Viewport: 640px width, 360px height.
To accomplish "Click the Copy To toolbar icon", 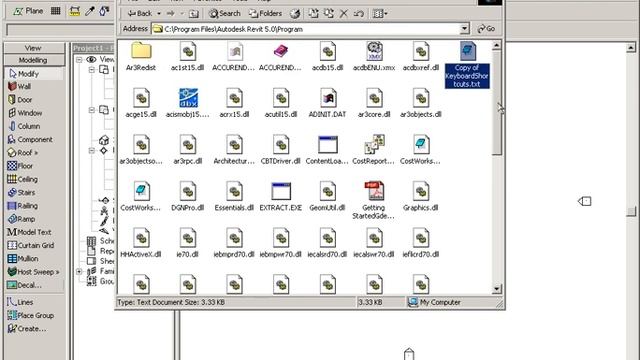I will (329, 13).
